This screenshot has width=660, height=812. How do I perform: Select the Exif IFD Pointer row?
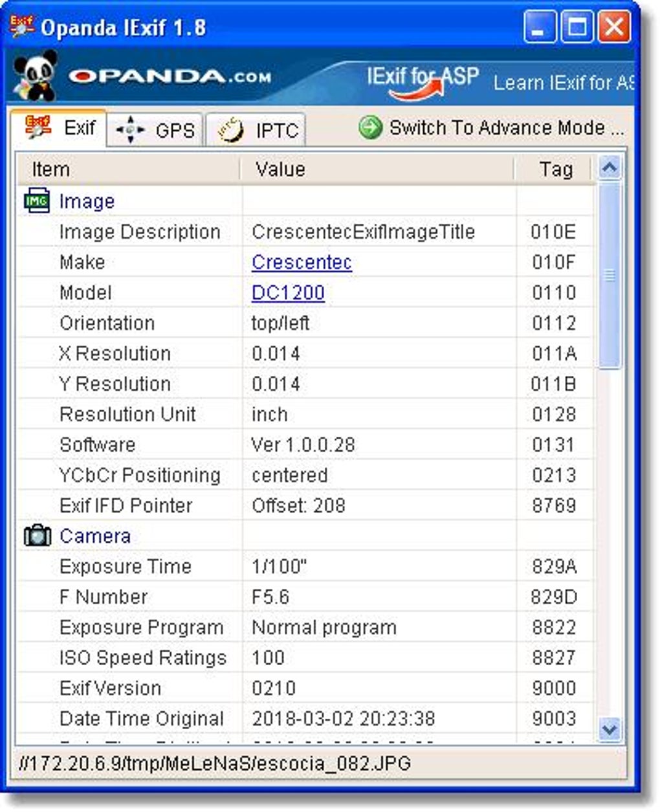[305, 505]
